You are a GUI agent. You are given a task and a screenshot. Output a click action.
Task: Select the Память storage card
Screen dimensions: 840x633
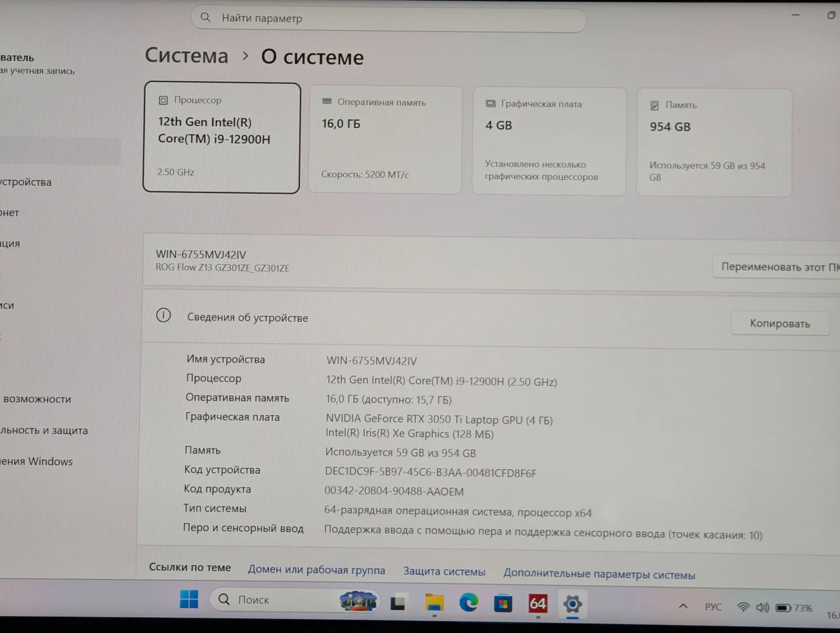coord(714,142)
